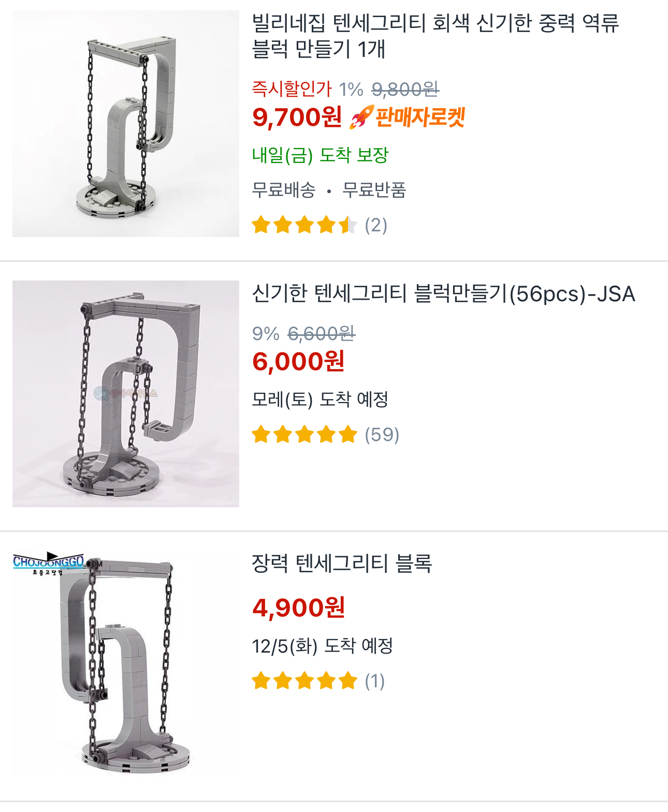Click the five-star rating beside (59)
Screen dimensions: 668x812
click(x=304, y=435)
